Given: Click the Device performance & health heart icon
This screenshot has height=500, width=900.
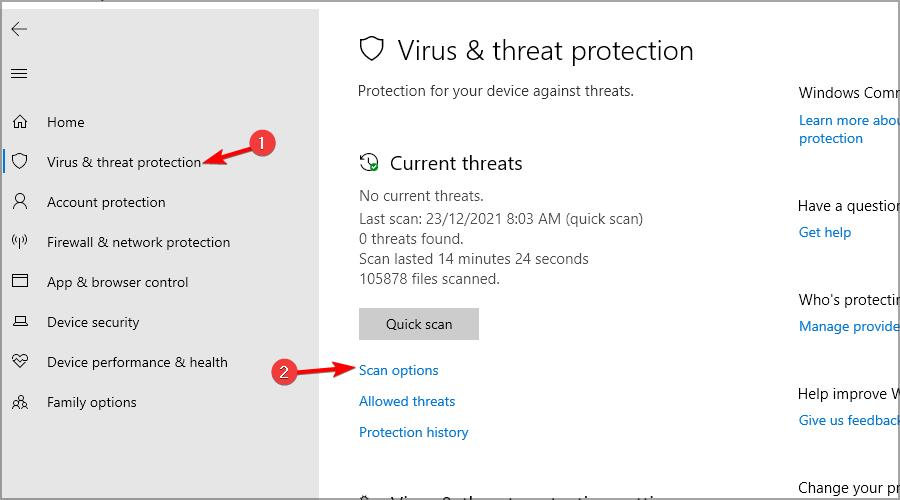Looking at the screenshot, I should pyautogui.click(x=20, y=362).
